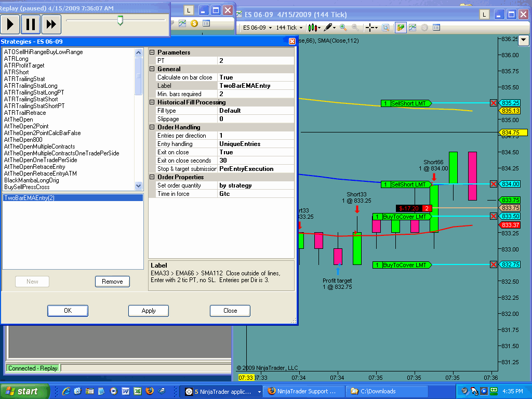Edit the Label value TwoBarEMAEntry
This screenshot has height=399, width=532.
point(256,86)
